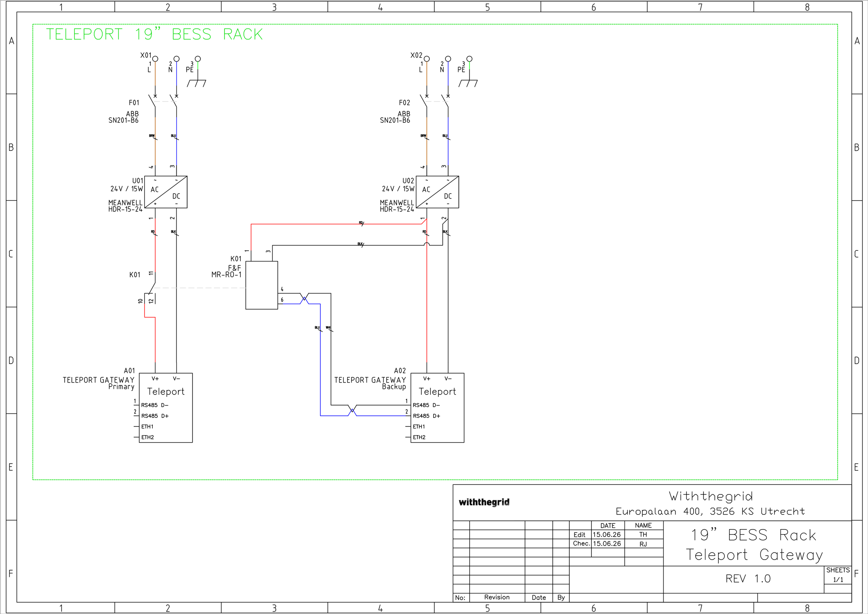The image size is (868, 614).
Task: Select the Primary label under A01
Action: tap(122, 387)
